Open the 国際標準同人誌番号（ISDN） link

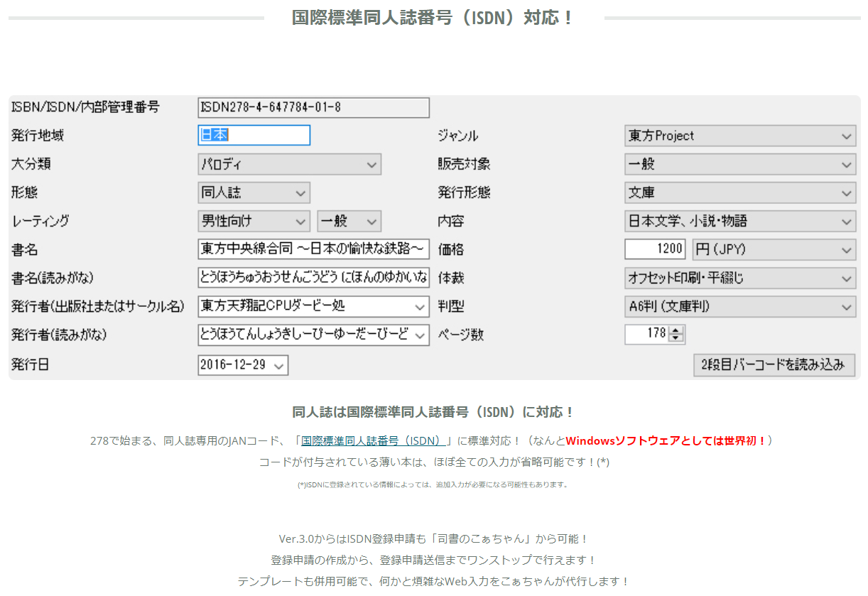pyautogui.click(x=374, y=440)
